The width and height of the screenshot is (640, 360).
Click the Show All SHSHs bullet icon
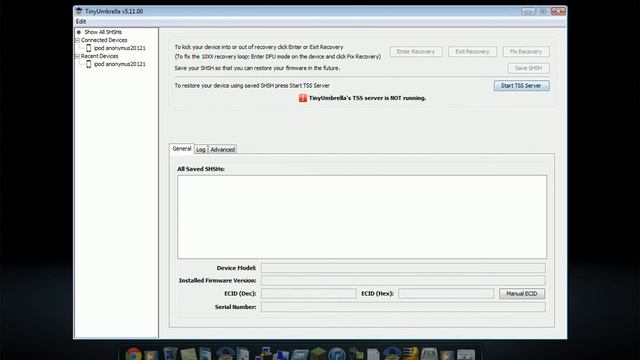(x=79, y=32)
